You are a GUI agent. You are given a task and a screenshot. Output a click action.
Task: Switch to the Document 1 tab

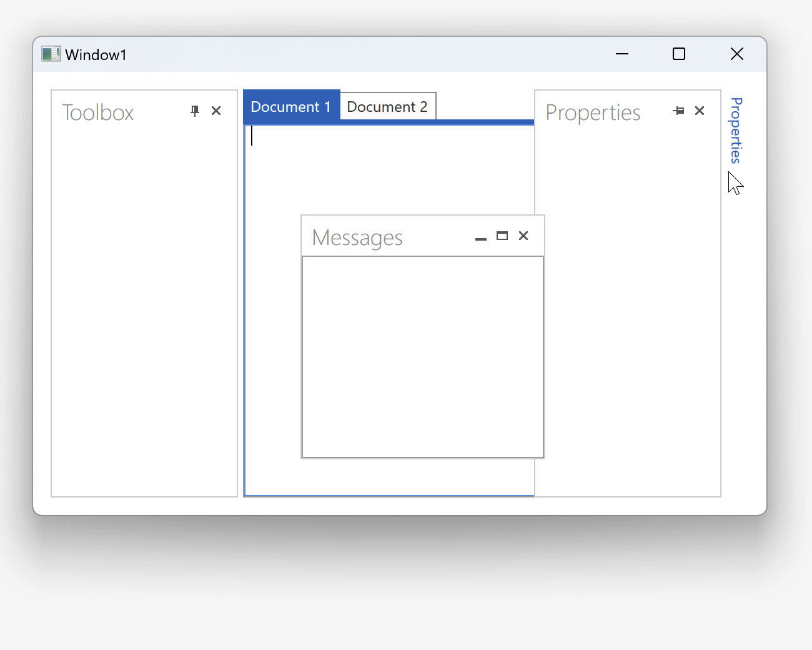(291, 106)
